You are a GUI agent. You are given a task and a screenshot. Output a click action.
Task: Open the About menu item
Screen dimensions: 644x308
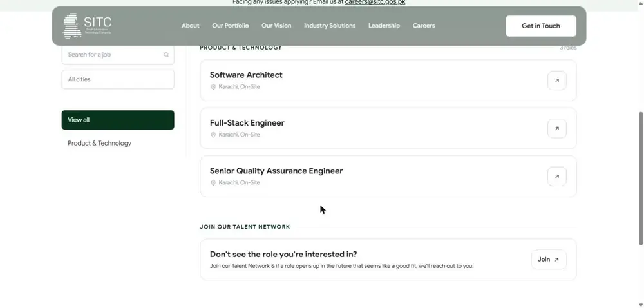click(190, 26)
